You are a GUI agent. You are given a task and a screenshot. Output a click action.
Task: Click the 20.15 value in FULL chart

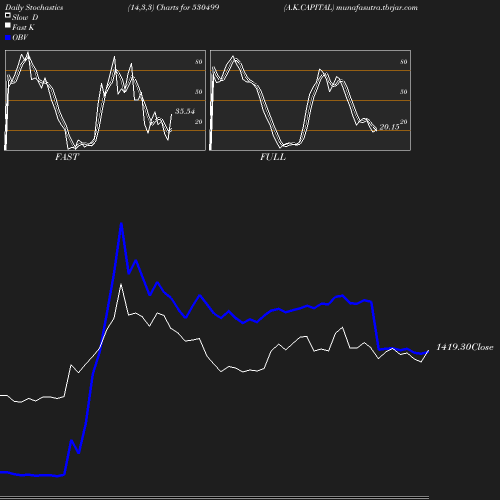pyautogui.click(x=389, y=127)
